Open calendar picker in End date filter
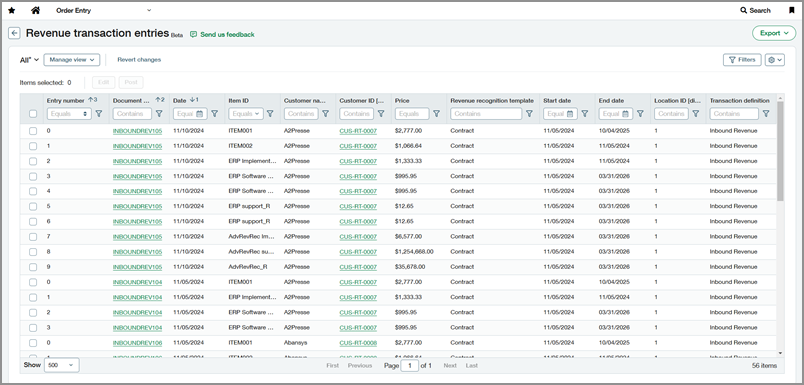804x385 pixels. (626, 114)
